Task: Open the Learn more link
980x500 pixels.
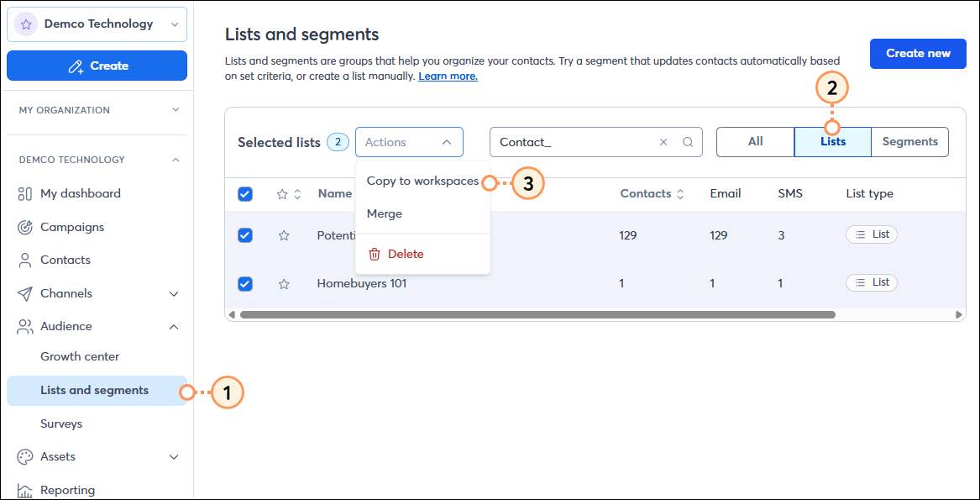Action: (448, 76)
